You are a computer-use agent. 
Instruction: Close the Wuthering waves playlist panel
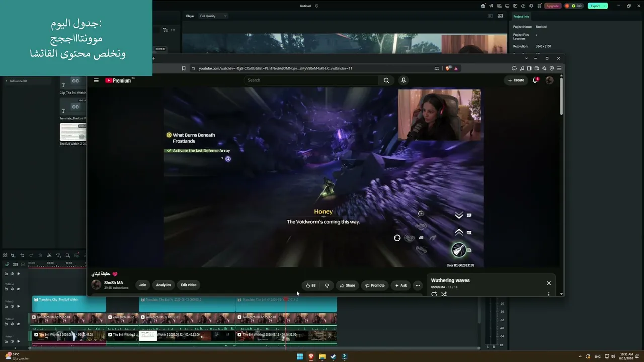tap(549, 283)
